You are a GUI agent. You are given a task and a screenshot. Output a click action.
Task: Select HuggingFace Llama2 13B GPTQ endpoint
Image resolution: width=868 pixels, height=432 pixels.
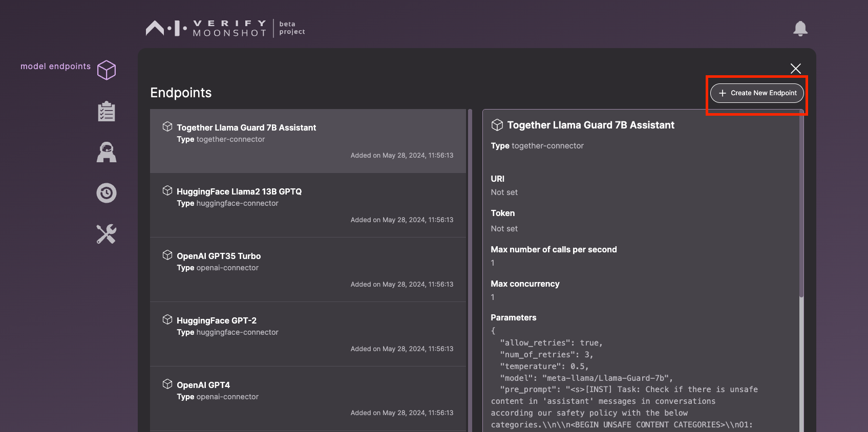[x=308, y=205]
